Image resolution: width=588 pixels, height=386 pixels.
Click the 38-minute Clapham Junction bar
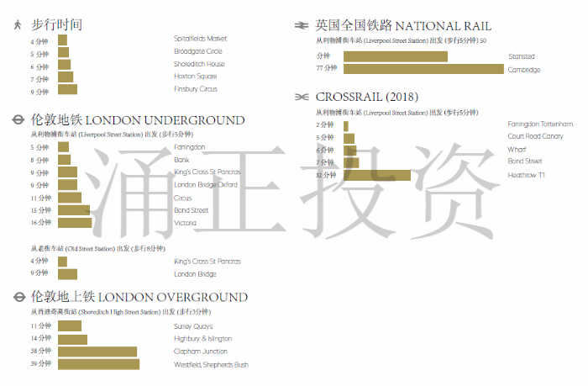(97, 352)
